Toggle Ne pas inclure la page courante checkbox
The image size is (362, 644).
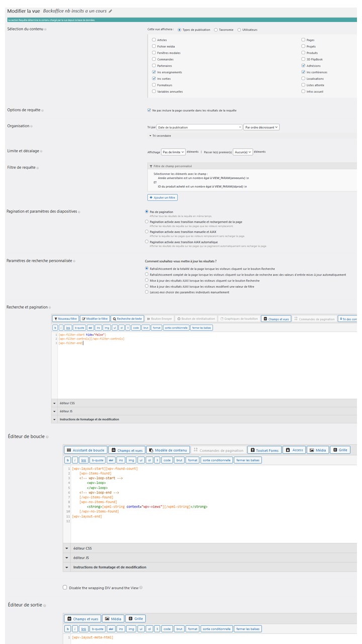pyautogui.click(x=149, y=110)
